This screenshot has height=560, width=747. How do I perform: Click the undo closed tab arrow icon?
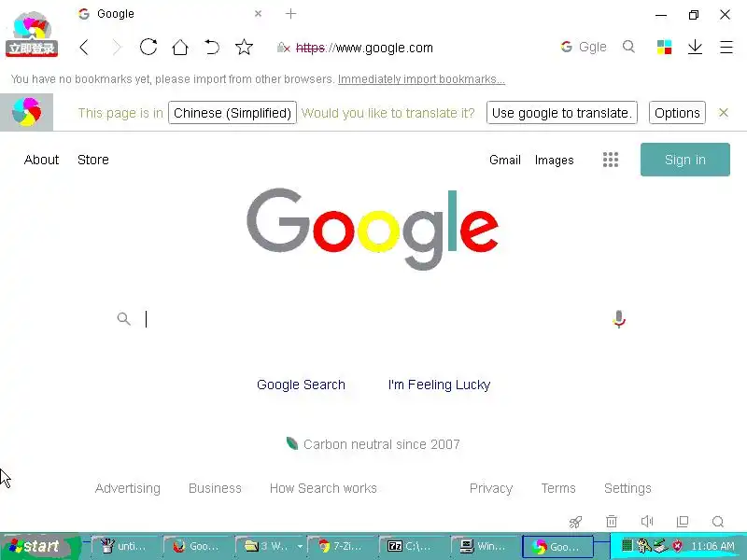point(212,48)
